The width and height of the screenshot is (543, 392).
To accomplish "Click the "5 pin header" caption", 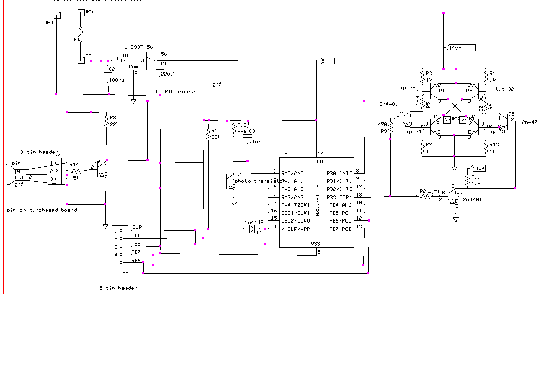I will click(118, 288).
